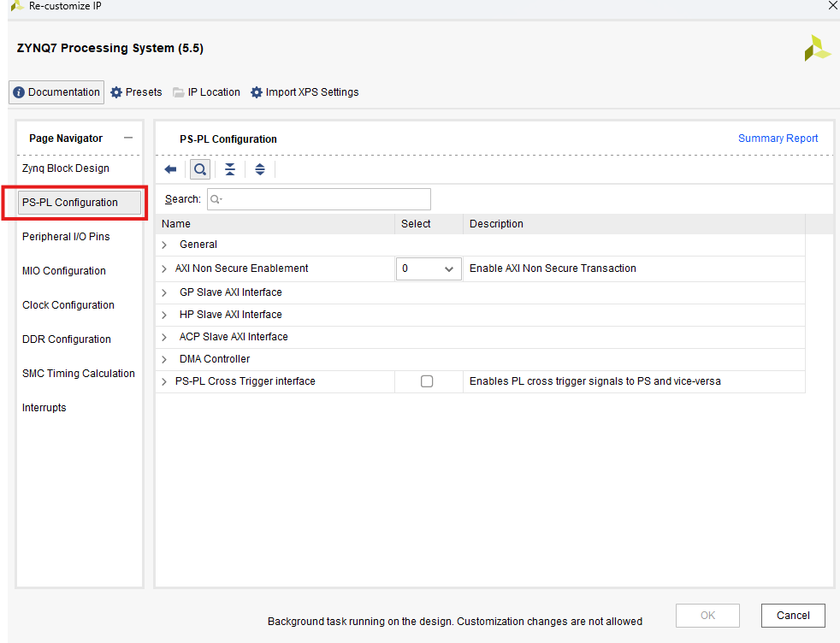
Task: Expand the AXI Non Secure Enablement row
Action: click(164, 268)
